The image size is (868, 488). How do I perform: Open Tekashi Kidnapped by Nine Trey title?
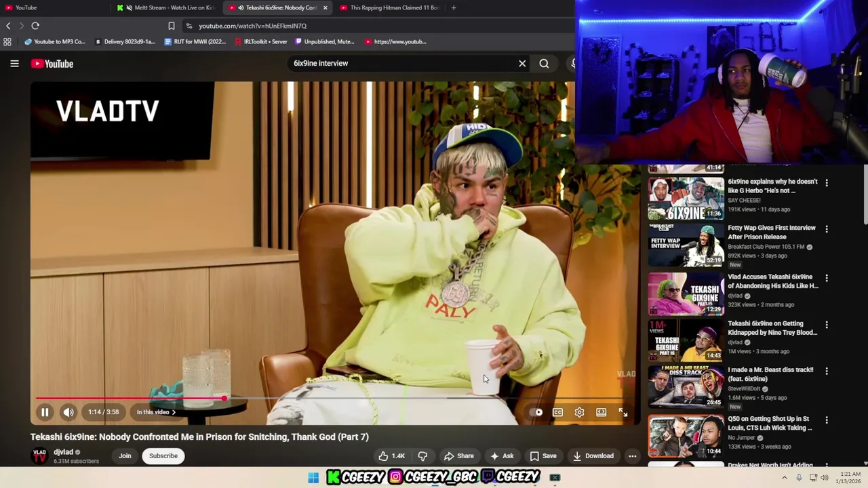772,328
